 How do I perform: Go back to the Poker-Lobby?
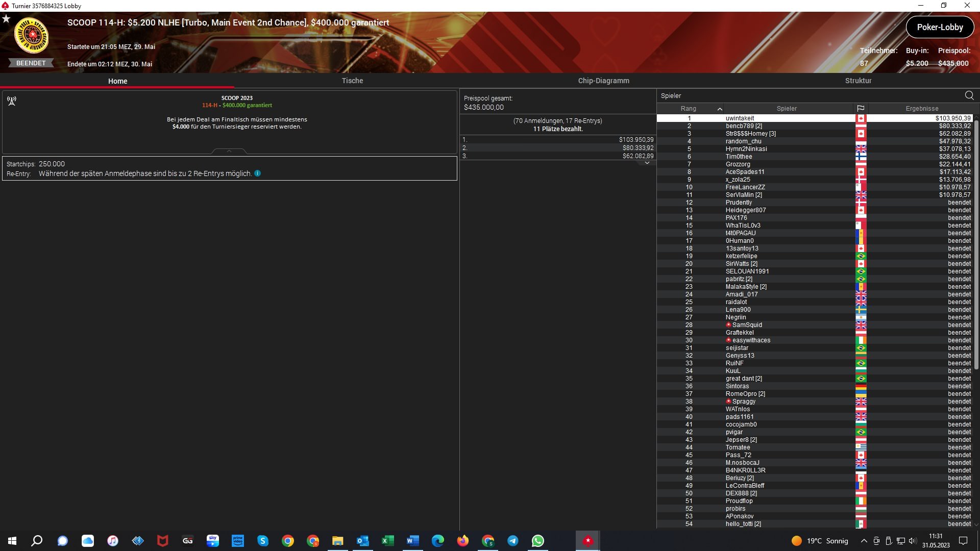940,27
